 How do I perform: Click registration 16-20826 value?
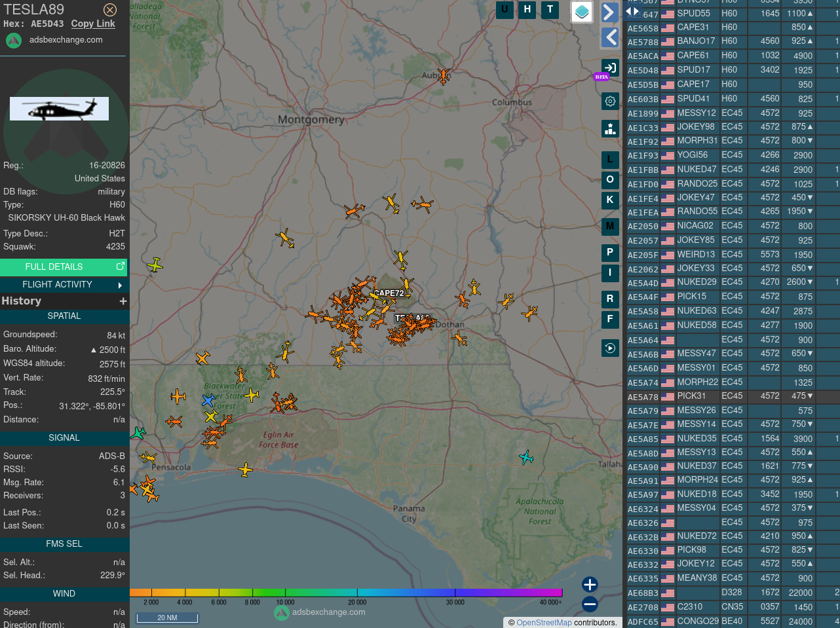tap(107, 166)
